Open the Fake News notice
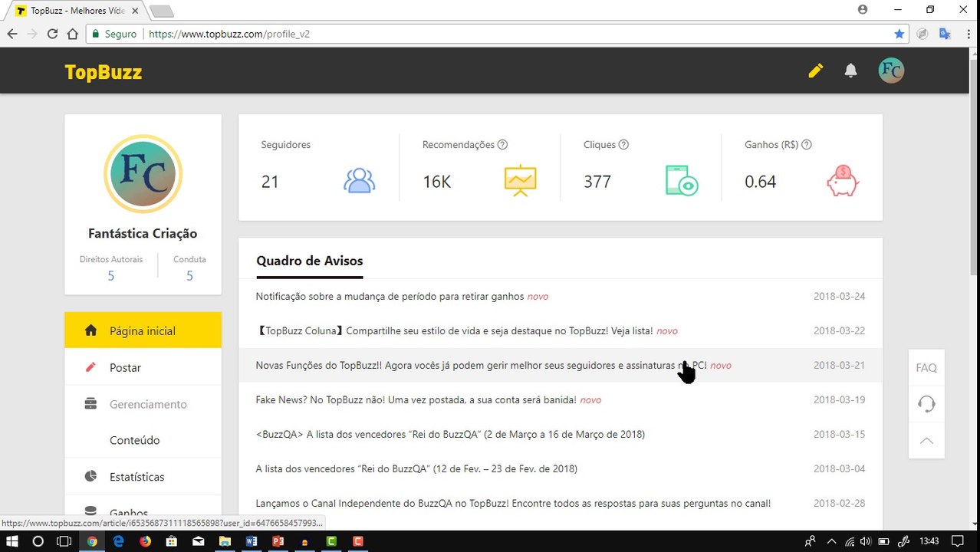 (x=416, y=399)
